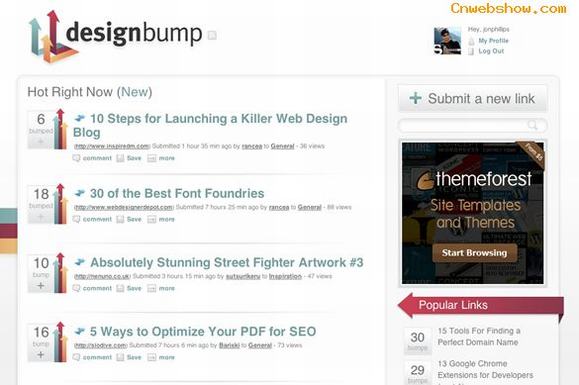Switch to the New listing tab
579x385 pixels.
coord(134,92)
